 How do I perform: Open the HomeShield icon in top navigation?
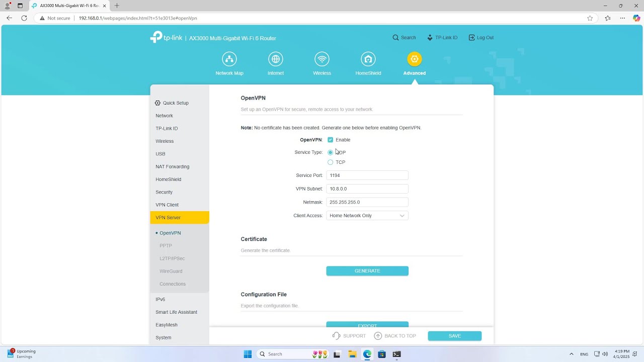(368, 59)
